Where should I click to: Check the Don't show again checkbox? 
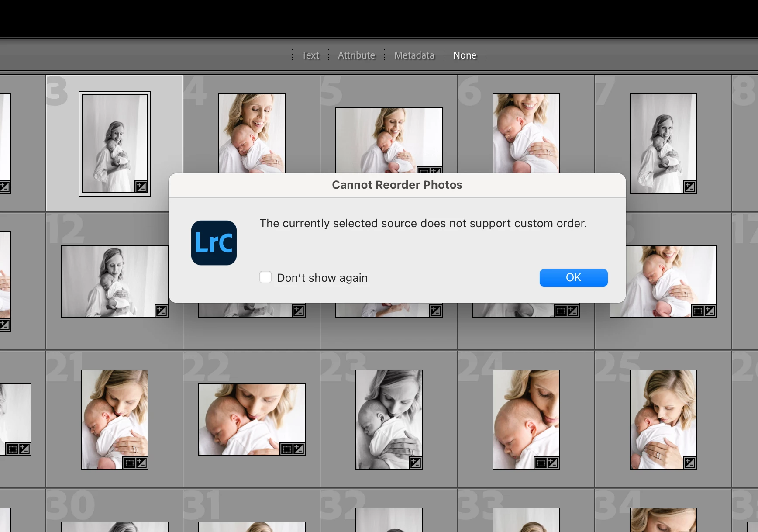point(265,277)
